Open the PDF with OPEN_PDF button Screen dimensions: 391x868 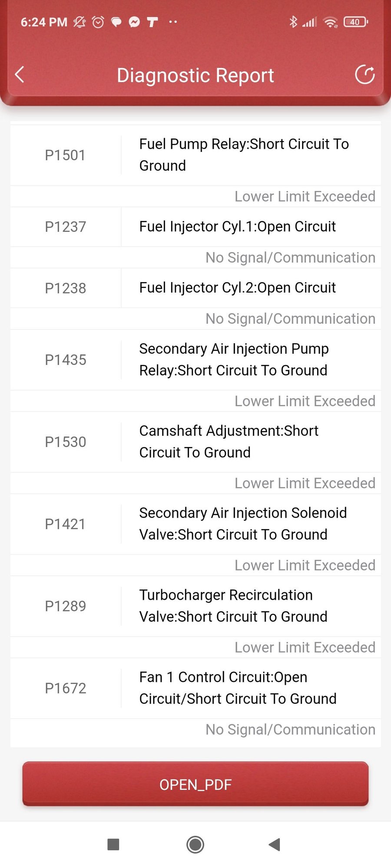[x=195, y=784]
